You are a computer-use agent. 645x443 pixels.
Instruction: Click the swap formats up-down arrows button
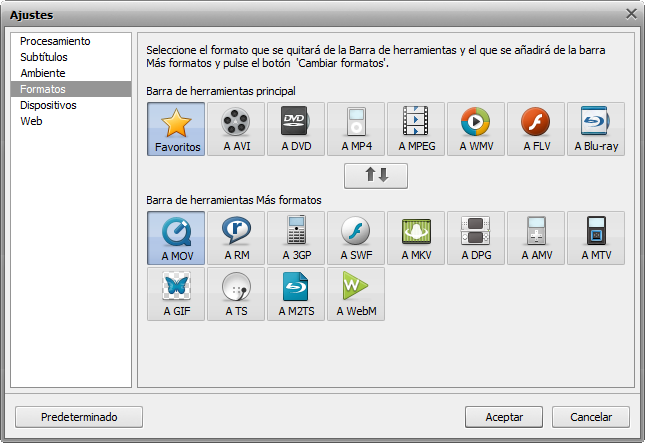(x=376, y=176)
